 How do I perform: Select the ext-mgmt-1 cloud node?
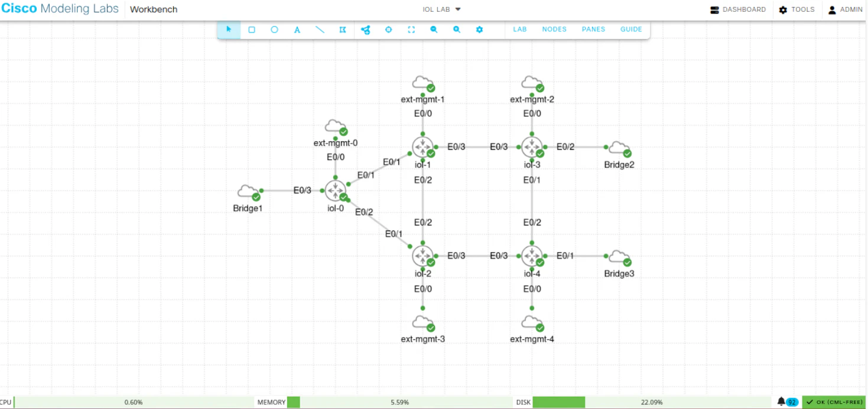[422, 83]
